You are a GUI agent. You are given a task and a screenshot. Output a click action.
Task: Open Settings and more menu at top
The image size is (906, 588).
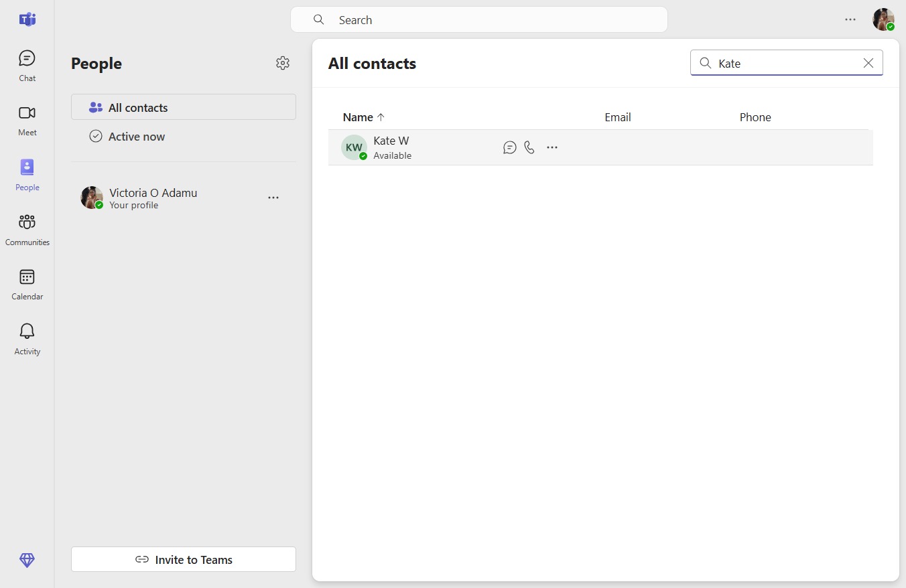[x=850, y=19]
